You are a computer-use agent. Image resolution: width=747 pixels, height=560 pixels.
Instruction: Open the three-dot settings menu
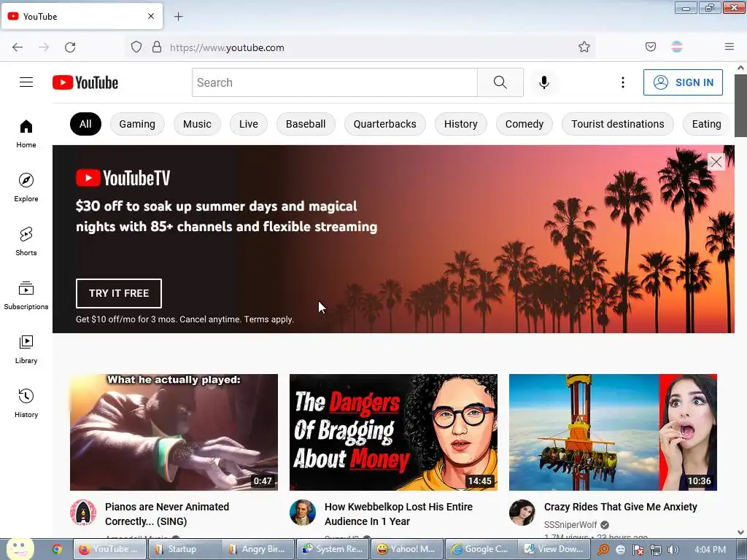coord(623,82)
